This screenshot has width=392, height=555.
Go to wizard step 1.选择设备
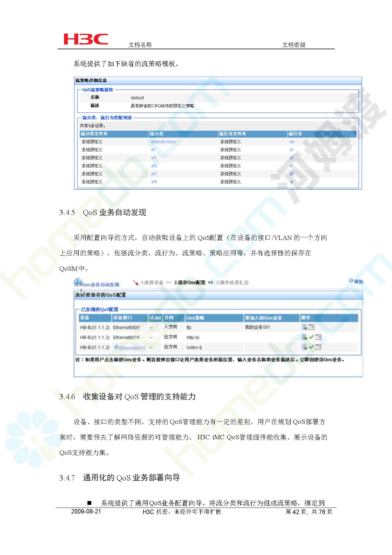click(x=152, y=282)
